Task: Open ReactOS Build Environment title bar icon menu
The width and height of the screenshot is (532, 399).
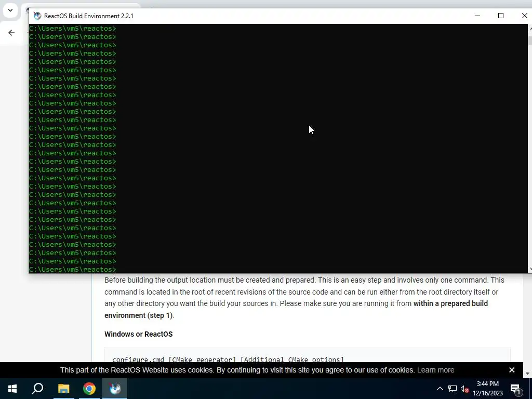Action: point(37,16)
